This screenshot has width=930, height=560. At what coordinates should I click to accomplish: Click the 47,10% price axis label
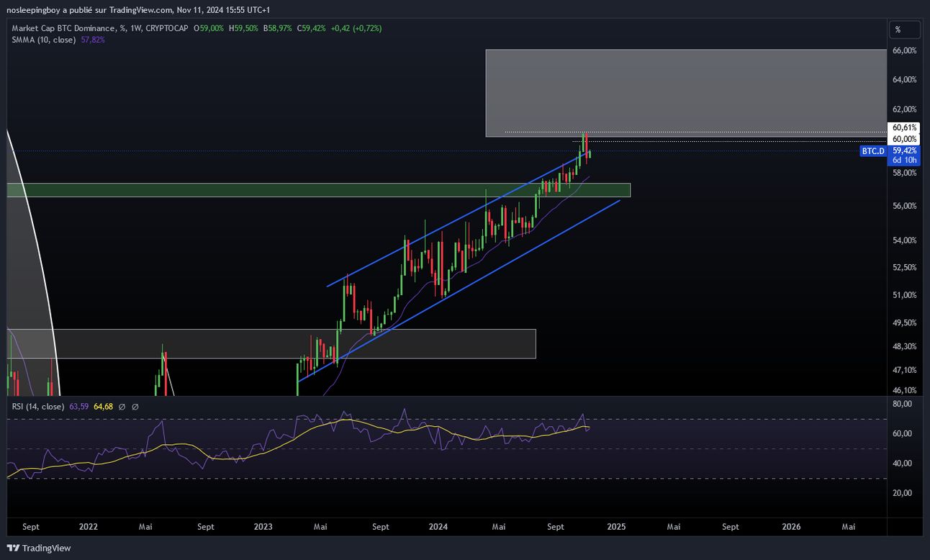pyautogui.click(x=904, y=370)
